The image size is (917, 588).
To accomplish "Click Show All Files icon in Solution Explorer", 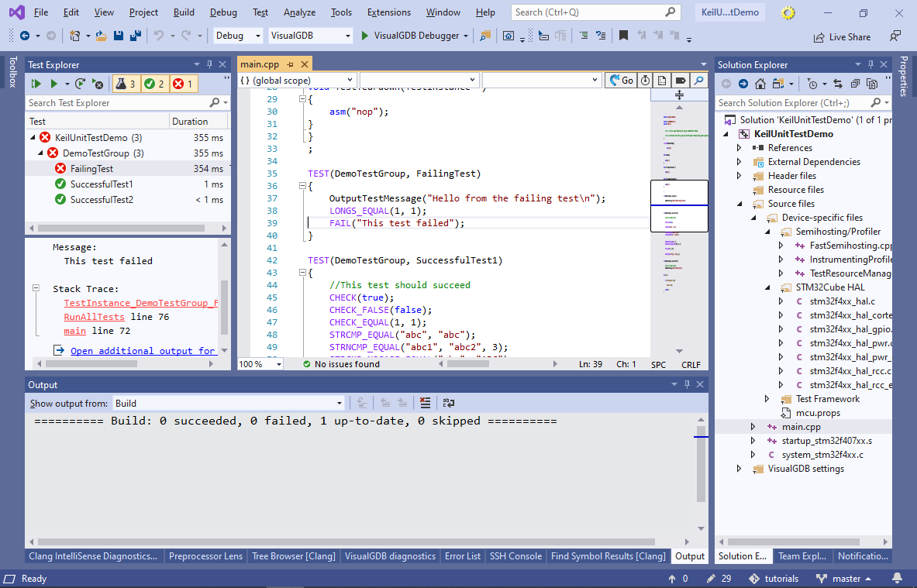I will pos(872,84).
